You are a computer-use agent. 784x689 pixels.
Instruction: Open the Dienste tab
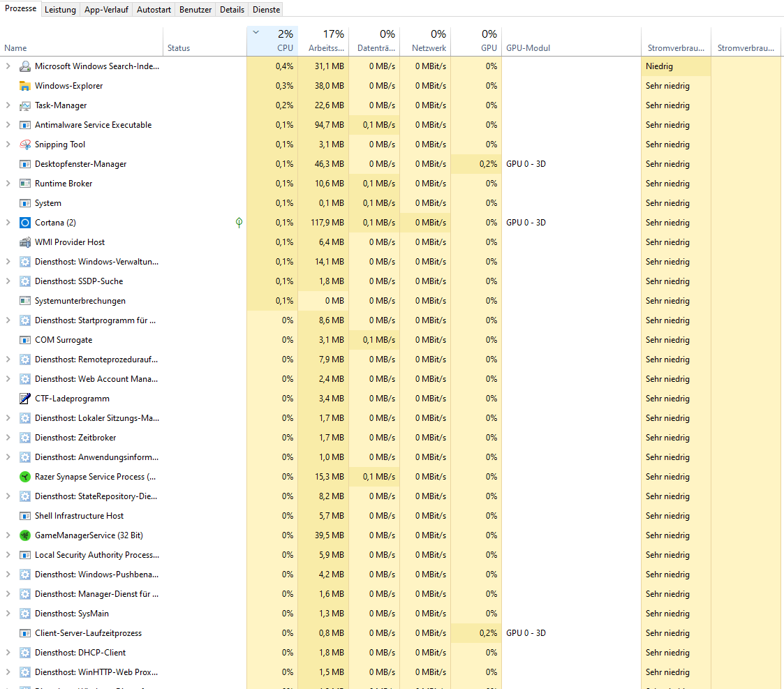266,10
